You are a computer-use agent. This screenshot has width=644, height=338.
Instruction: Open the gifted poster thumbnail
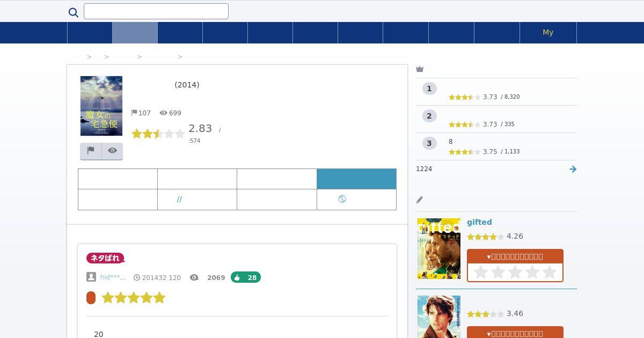(x=439, y=248)
